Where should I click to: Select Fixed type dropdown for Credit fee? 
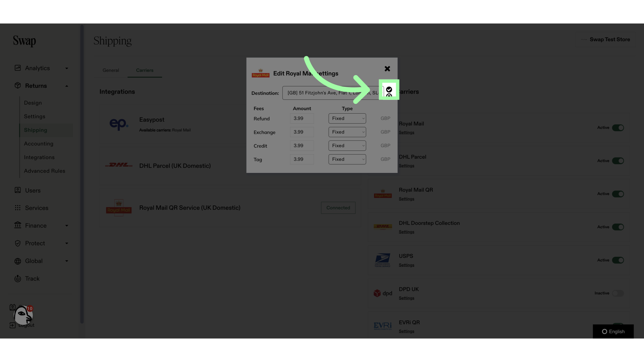tap(347, 145)
